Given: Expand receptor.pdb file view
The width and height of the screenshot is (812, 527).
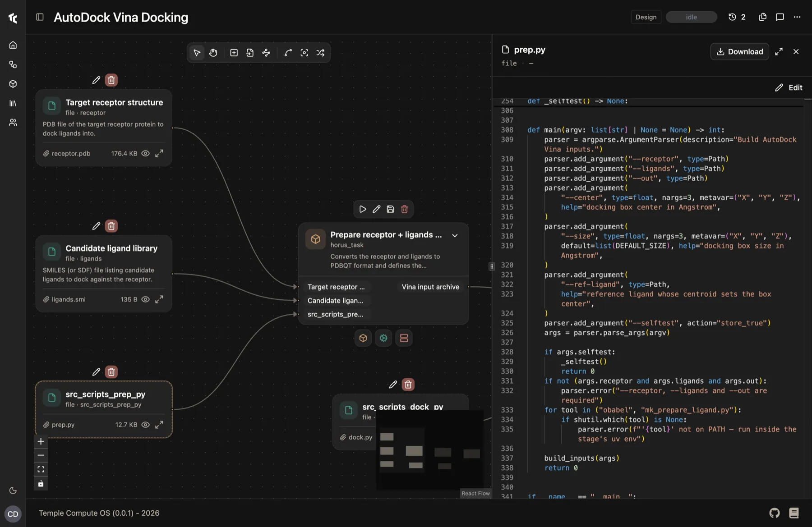Looking at the screenshot, I should click(159, 153).
